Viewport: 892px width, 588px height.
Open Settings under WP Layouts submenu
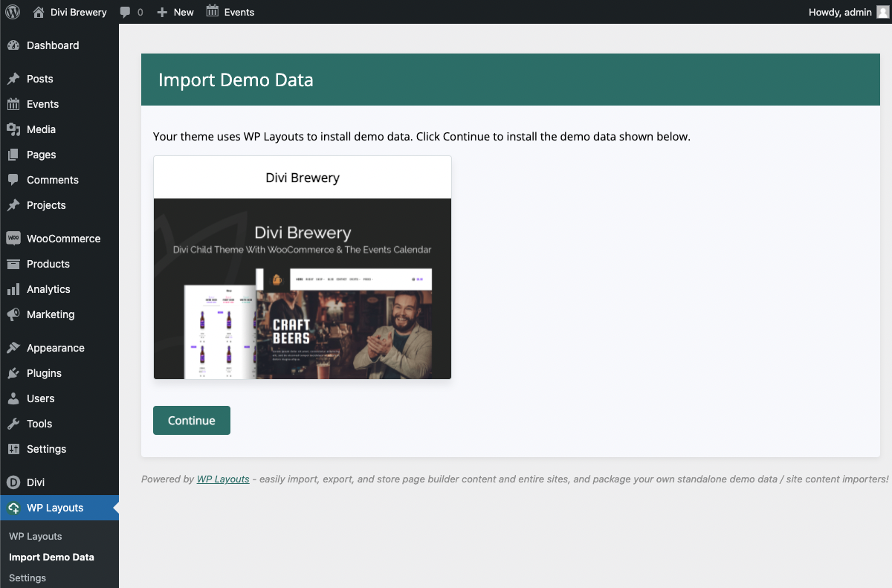click(28, 578)
